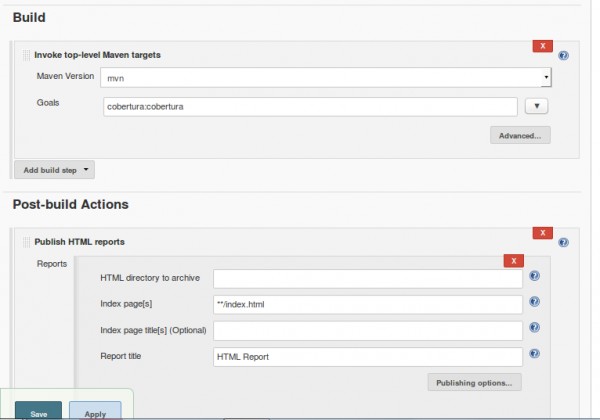Grab the drag handle of Maven build step
The image size is (600, 420).
pyautogui.click(x=26, y=55)
